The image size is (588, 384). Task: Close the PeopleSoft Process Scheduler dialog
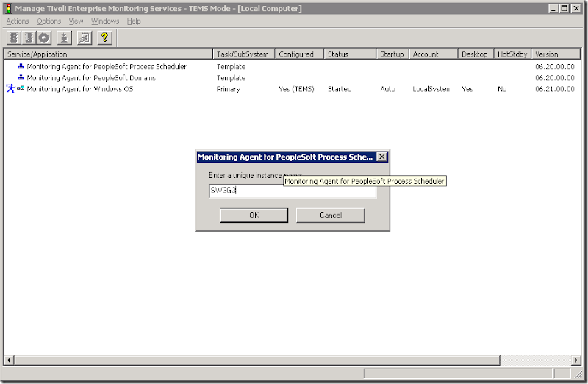381,157
